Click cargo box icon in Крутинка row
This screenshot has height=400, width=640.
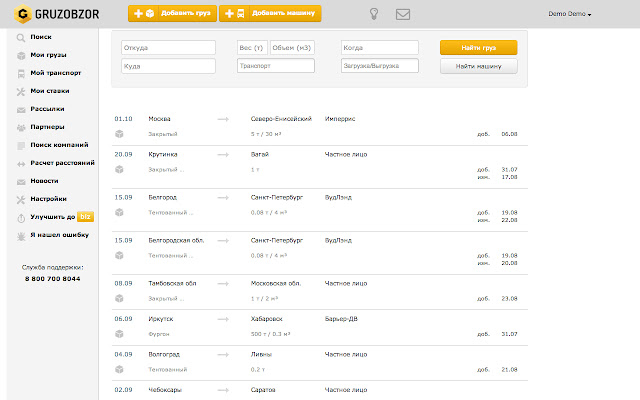(119, 169)
